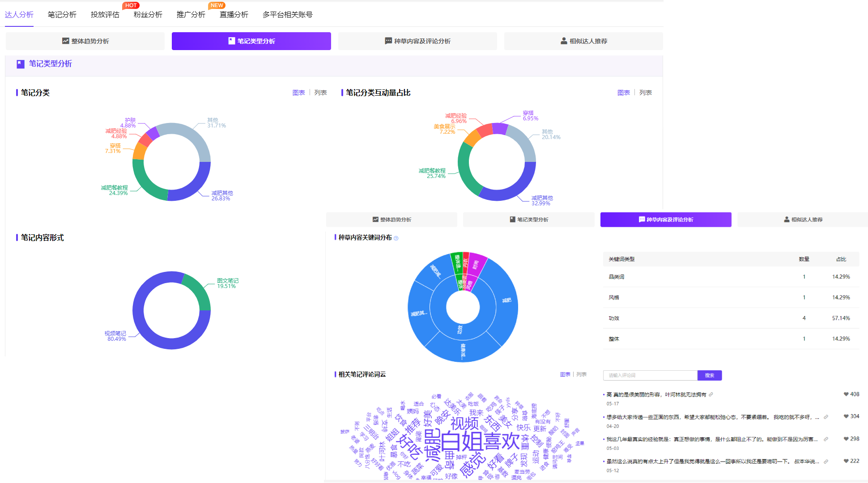Click the magenta 时尚 segment of keyword sunburst
The height and width of the screenshot is (483, 868).
click(x=477, y=264)
